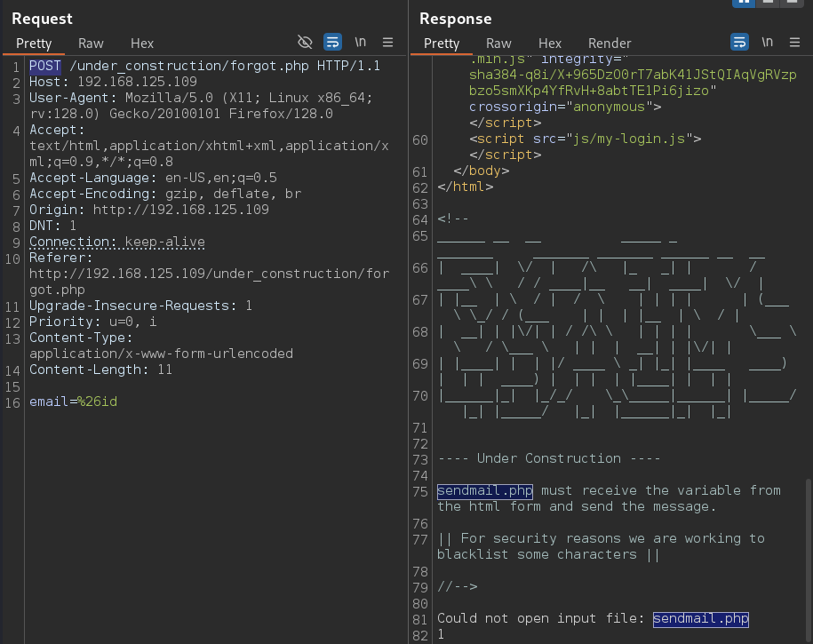Click the email parameter name in body
This screenshot has height=644, width=813.
click(x=49, y=402)
